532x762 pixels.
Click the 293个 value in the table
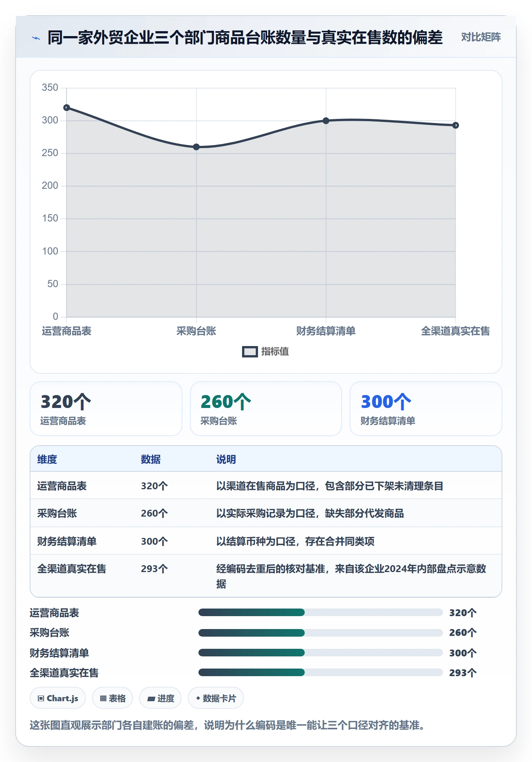click(x=154, y=569)
